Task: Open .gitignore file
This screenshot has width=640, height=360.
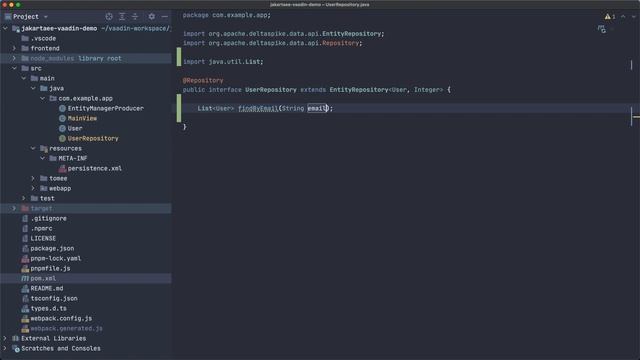Action: (x=49, y=218)
